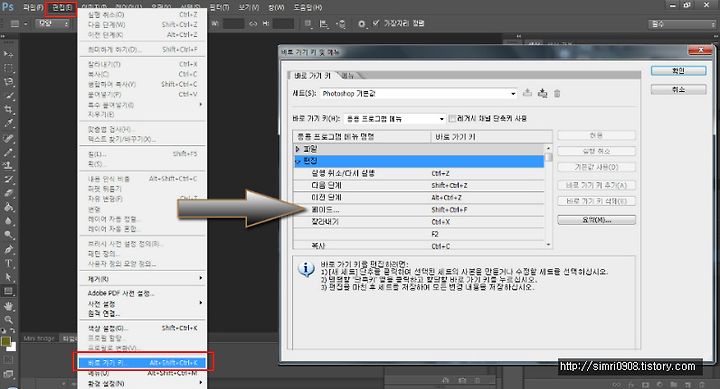Click the 요약(M)... button
720x389 pixels.
coord(596,220)
